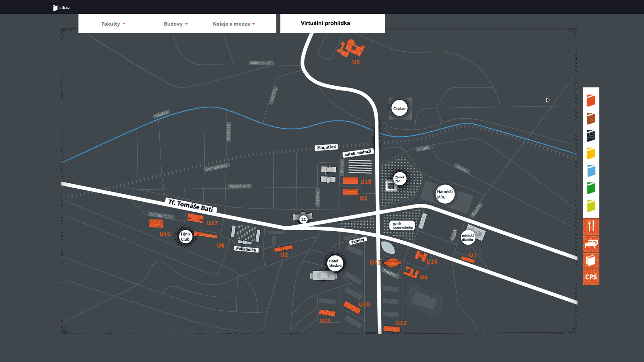Select the Hotel Moskva map marker
Screen dimensions: 644x362
(335, 263)
